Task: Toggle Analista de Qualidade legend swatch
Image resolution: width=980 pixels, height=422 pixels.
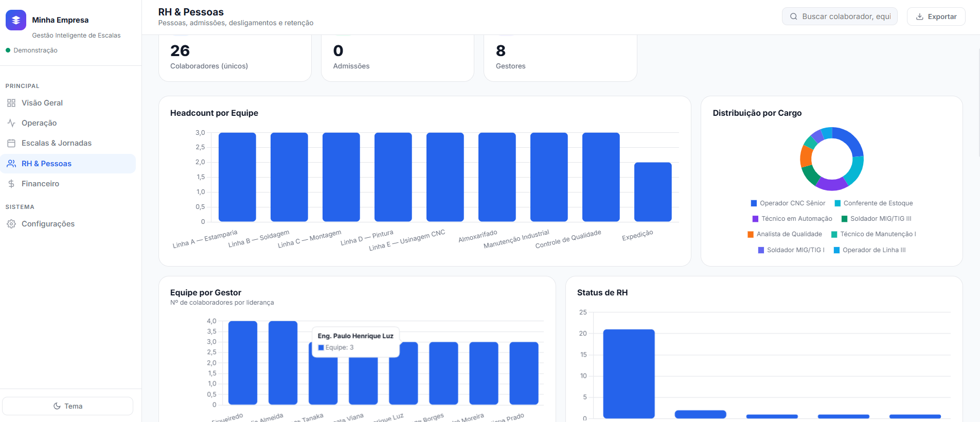Action: pyautogui.click(x=751, y=234)
